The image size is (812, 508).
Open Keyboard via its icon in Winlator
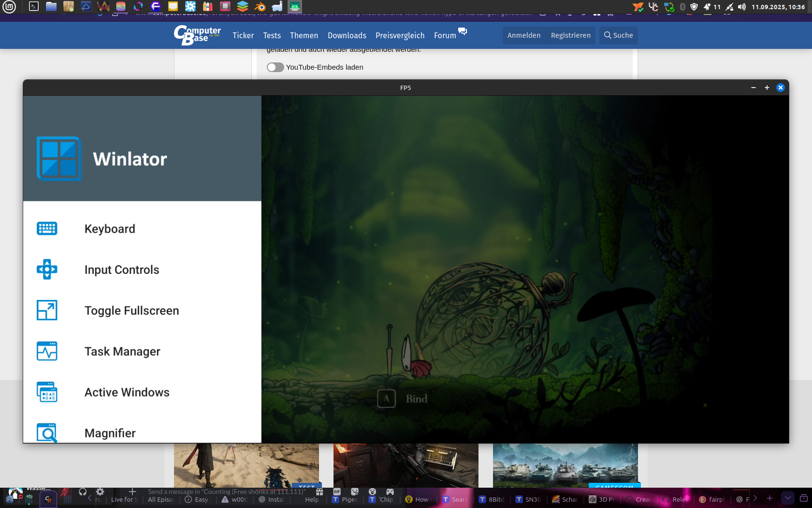47,228
